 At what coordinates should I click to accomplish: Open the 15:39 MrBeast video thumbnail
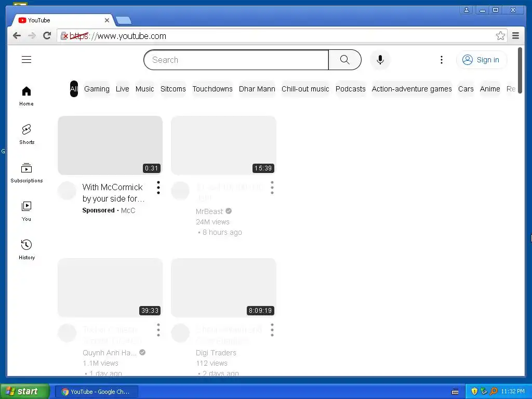[223, 145]
